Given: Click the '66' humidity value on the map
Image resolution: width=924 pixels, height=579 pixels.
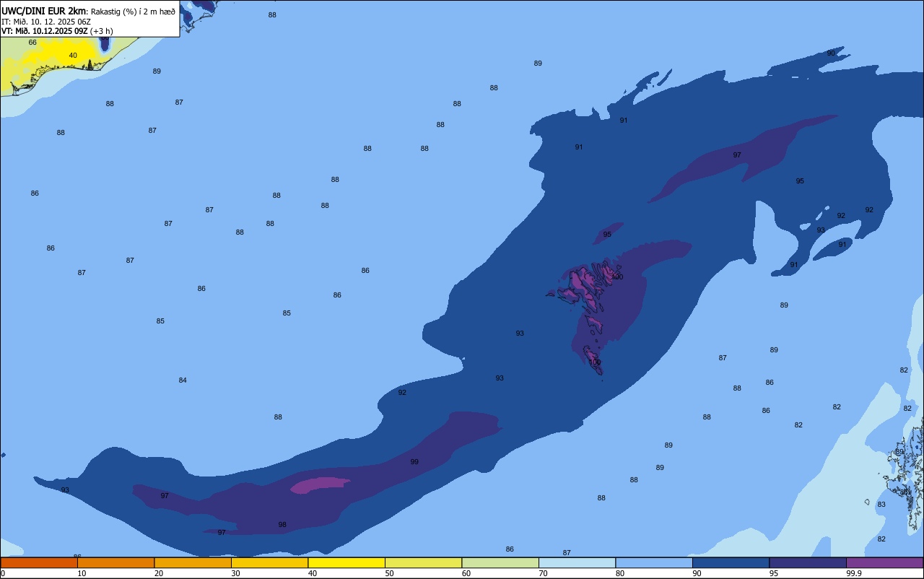Looking at the screenshot, I should click(x=32, y=43).
